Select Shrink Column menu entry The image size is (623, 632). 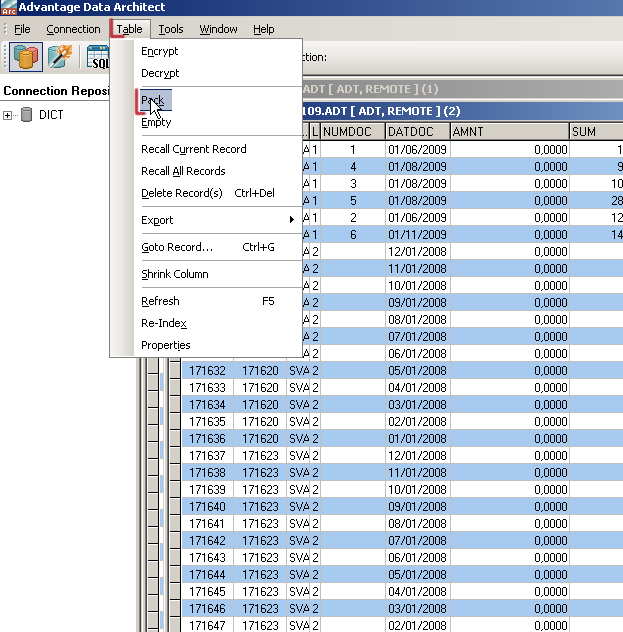[x=218, y=274]
